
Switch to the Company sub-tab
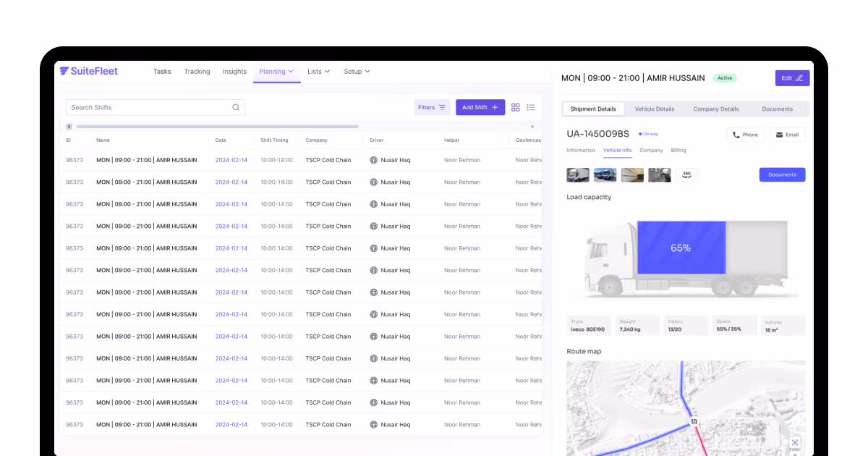pyautogui.click(x=651, y=151)
